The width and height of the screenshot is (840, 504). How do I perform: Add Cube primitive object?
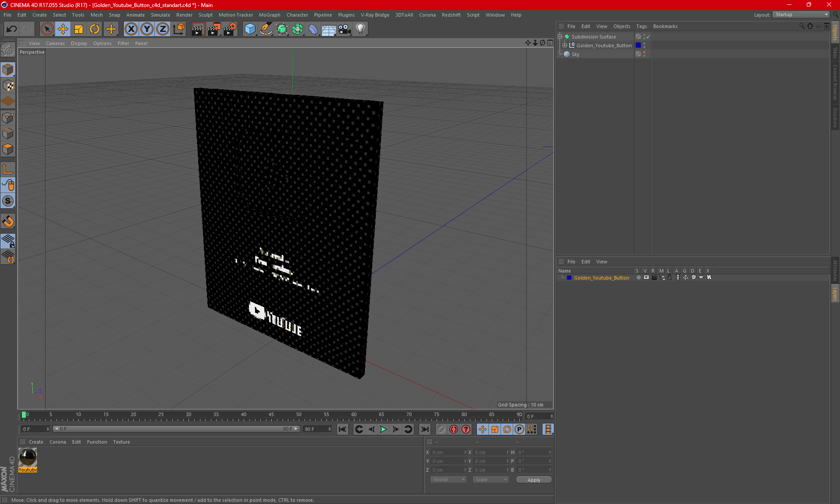(250, 29)
